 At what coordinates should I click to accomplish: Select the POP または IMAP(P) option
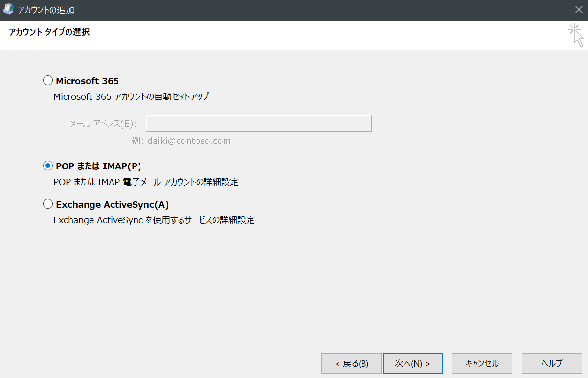[48, 166]
